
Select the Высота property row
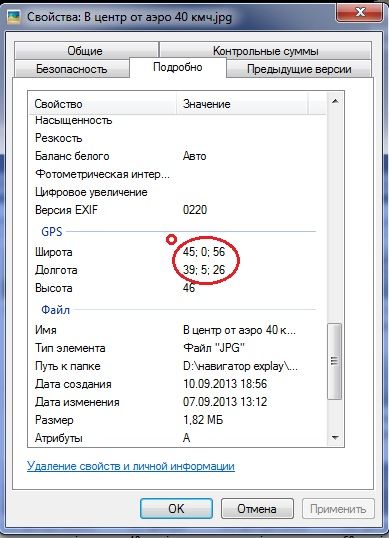(178, 288)
